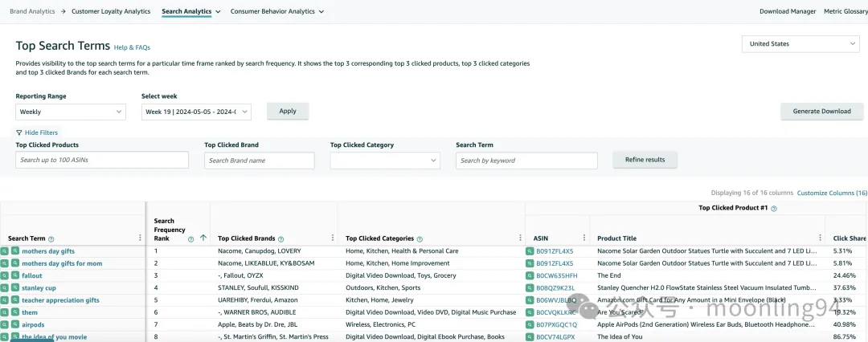Image resolution: width=868 pixels, height=342 pixels.
Task: Open help icon next to Search Frequency Rank
Action: [191, 239]
